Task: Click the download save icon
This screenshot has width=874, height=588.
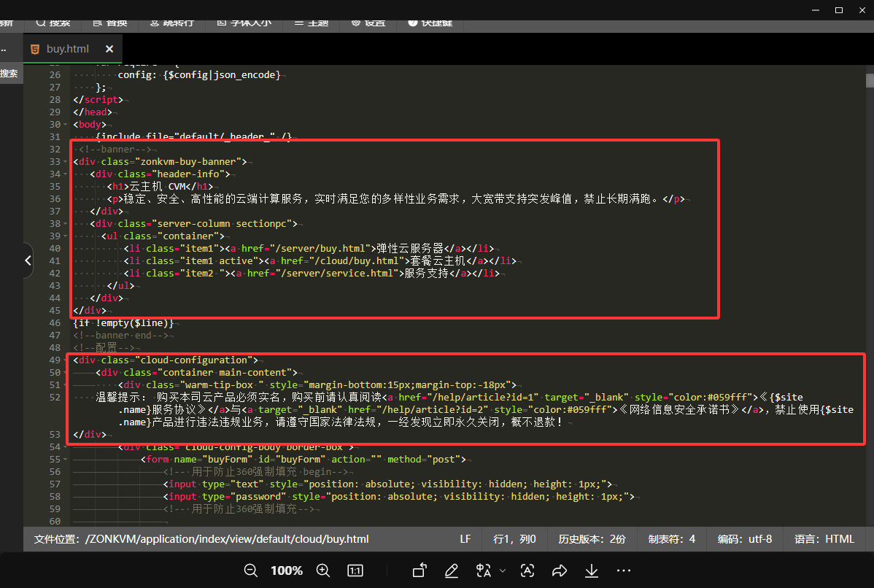Action: [592, 570]
